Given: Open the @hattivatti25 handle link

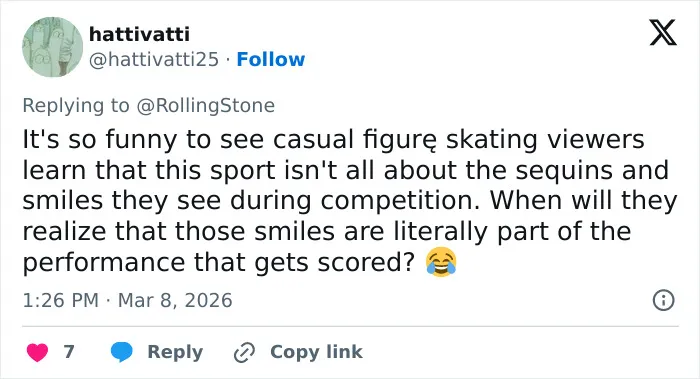Looking at the screenshot, I should [154, 59].
